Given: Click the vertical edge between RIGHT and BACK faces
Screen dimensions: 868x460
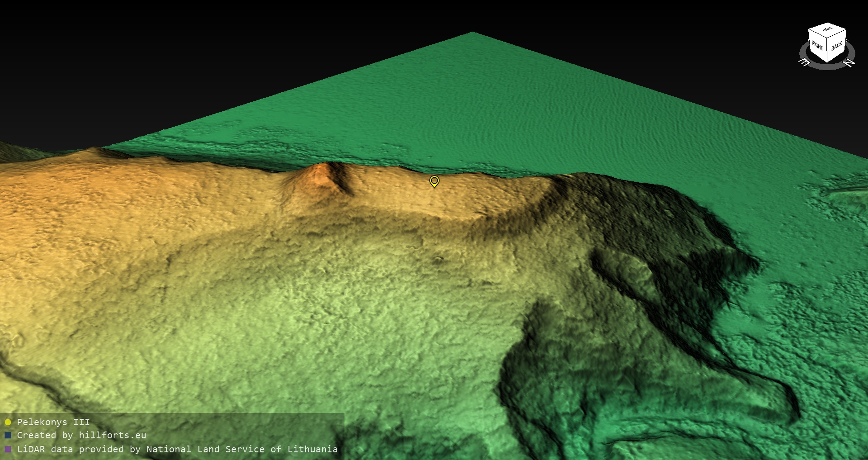Looking at the screenshot, I should (x=827, y=51).
